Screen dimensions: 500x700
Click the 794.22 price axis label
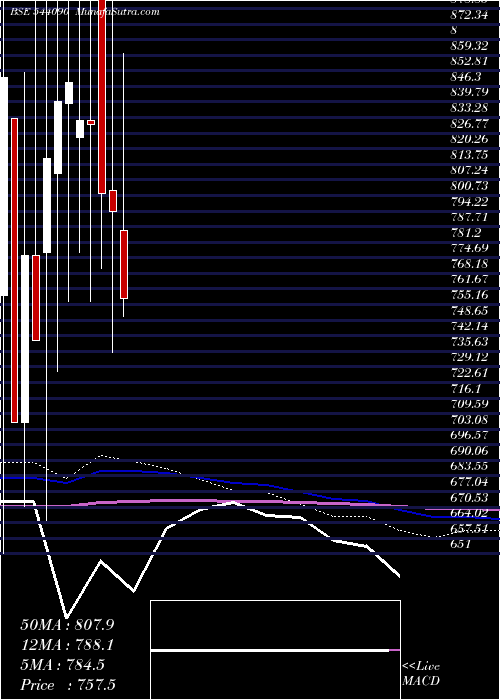(x=468, y=201)
